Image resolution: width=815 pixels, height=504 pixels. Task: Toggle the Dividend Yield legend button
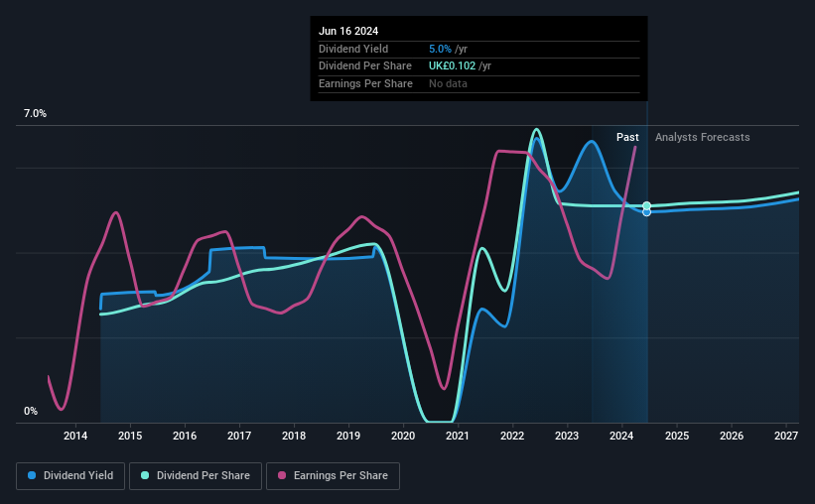click(70, 476)
